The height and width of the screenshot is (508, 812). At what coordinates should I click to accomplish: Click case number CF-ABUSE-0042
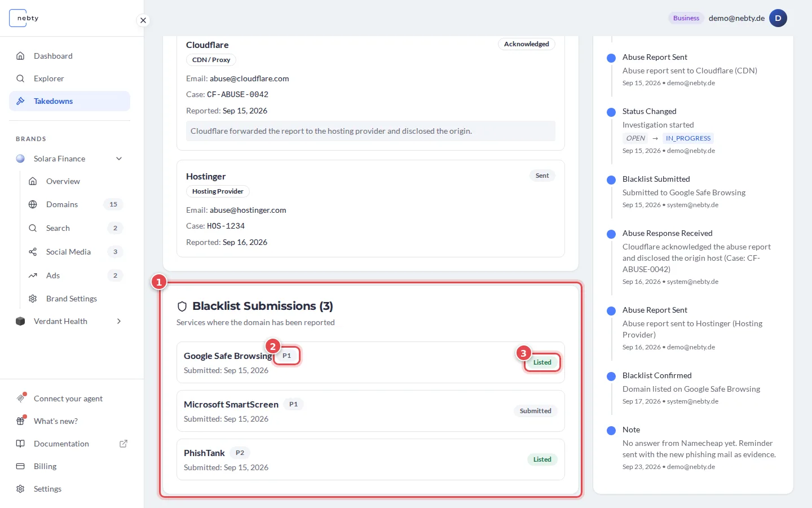[x=237, y=94]
